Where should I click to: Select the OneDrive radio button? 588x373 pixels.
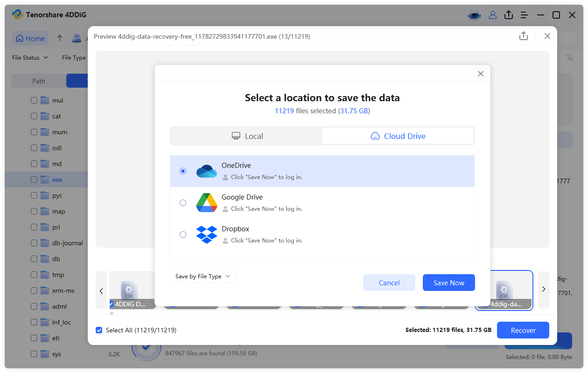183,171
